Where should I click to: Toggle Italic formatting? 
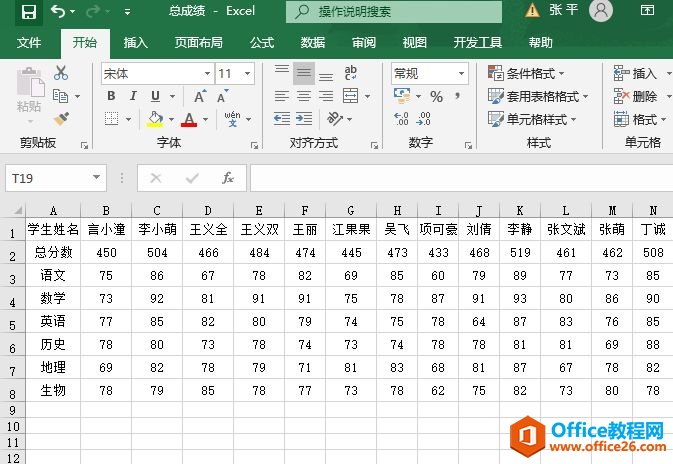133,96
